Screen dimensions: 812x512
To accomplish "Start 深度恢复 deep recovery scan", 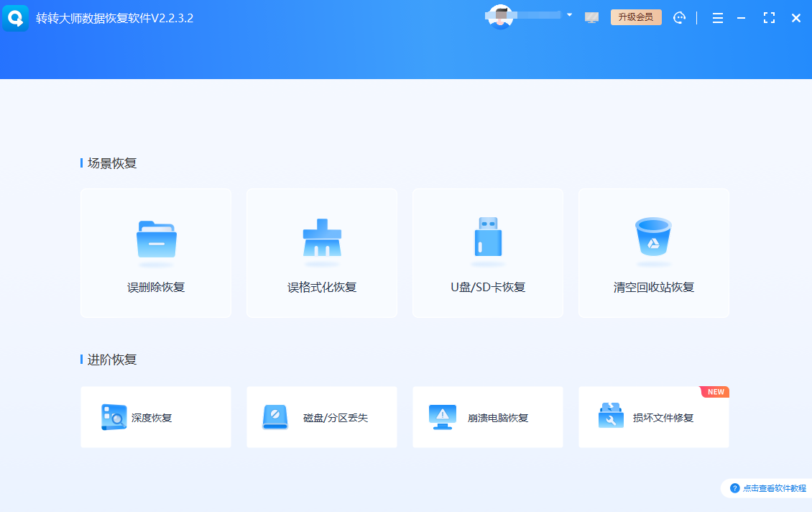I will (156, 417).
